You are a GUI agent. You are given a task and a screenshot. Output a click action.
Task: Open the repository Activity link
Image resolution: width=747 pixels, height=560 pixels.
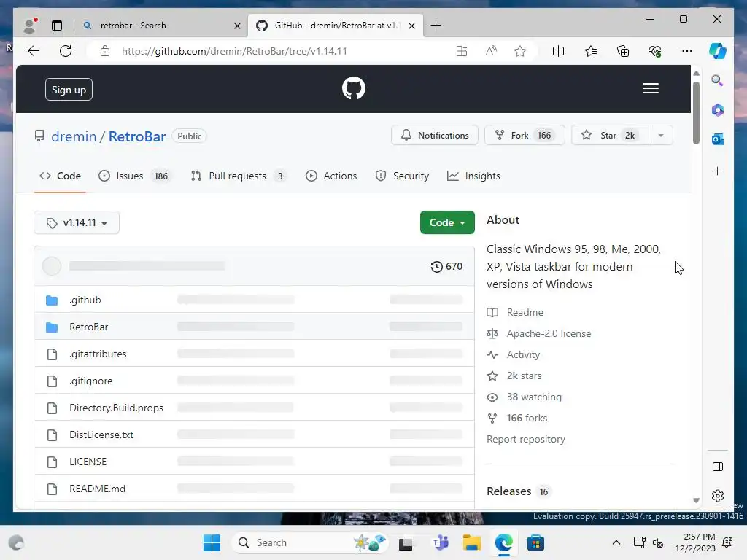[514, 354]
